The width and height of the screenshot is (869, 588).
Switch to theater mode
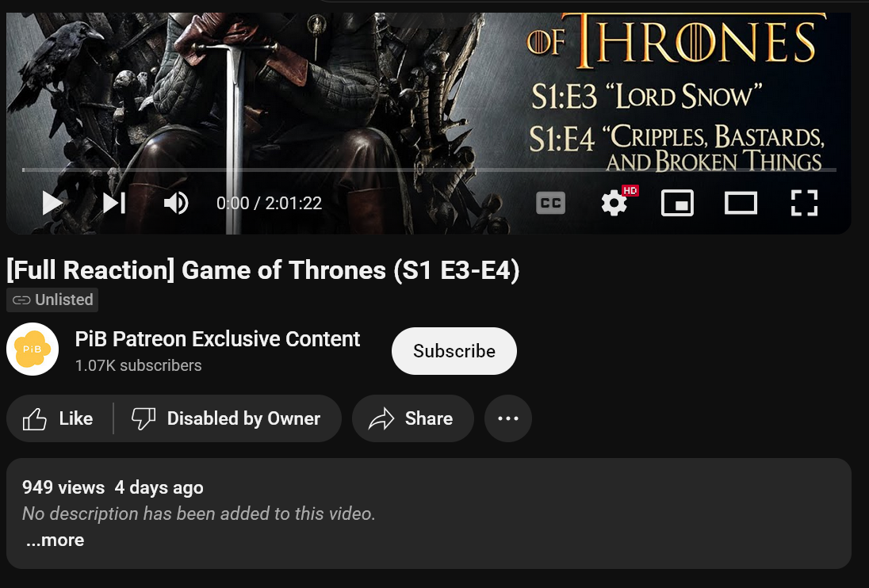741,203
